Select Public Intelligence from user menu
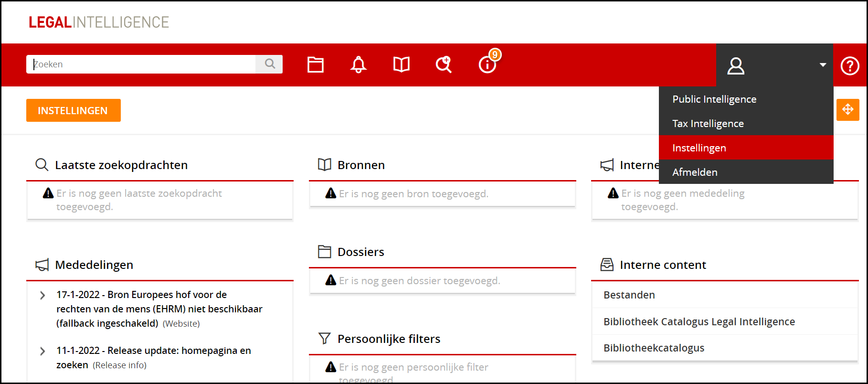The width and height of the screenshot is (868, 384). [x=746, y=99]
